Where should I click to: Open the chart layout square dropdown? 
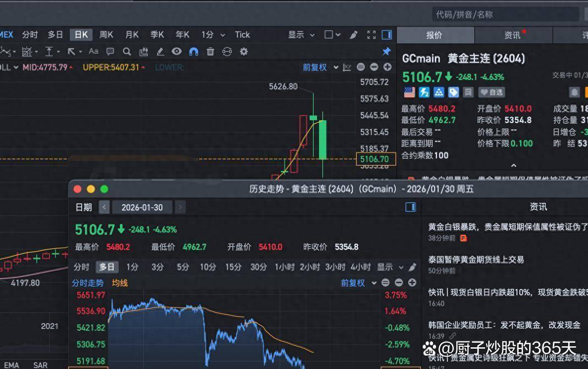tap(332, 35)
